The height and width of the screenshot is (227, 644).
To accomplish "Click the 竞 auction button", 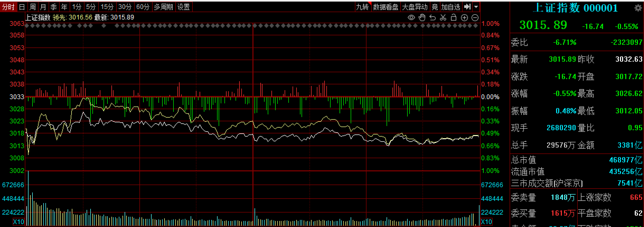I will click(435, 7).
